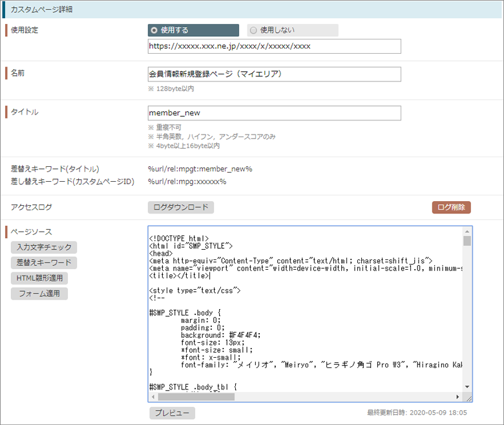Click the 差替えキーワード(タイトル) label

[55, 169]
